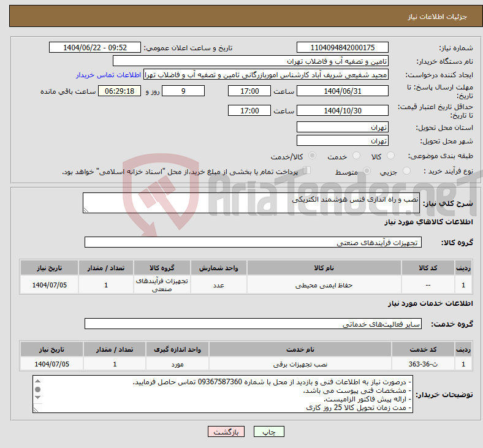Click the service unit cell مورد

click(x=177, y=364)
